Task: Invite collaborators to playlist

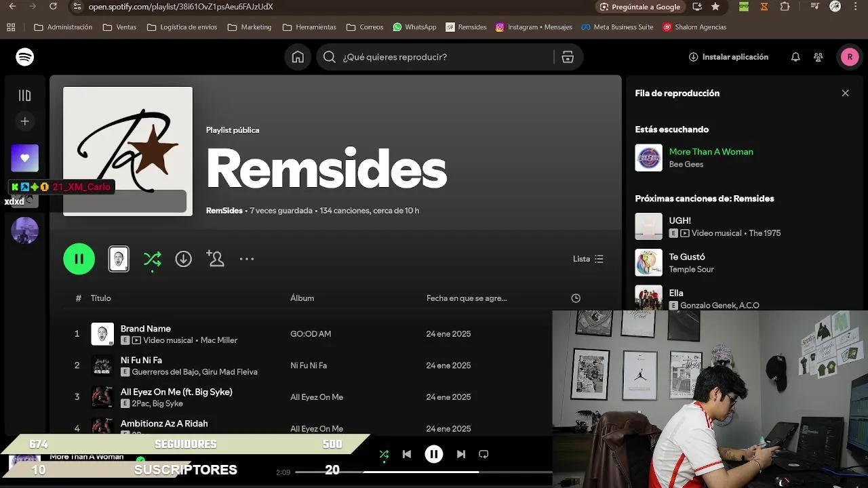Action: coord(215,259)
